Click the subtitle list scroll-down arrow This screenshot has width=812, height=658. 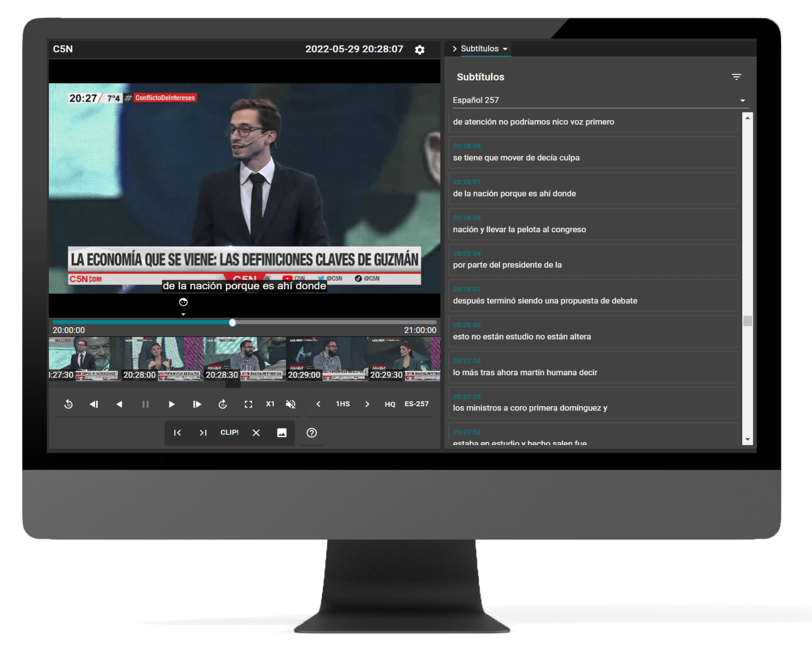747,440
